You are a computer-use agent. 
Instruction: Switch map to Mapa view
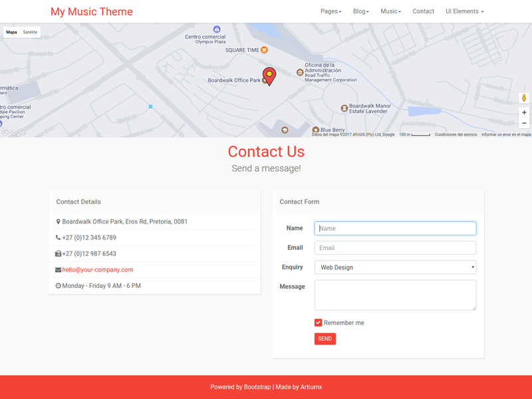coord(11,32)
